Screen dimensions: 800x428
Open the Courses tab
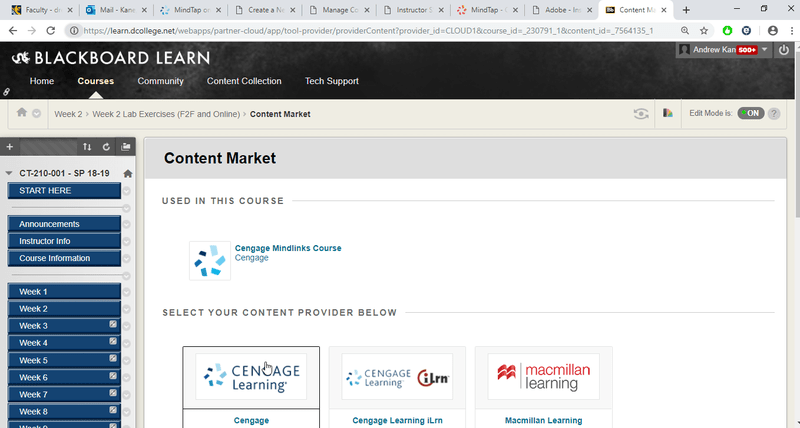click(95, 81)
